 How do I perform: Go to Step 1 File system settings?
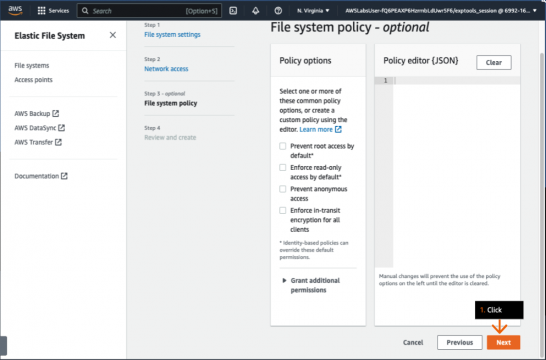(172, 34)
